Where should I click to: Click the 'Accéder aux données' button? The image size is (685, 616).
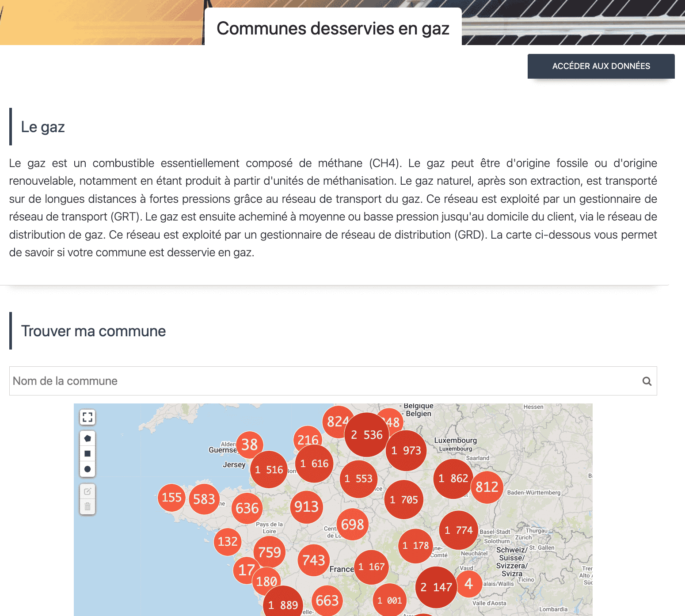(x=601, y=66)
